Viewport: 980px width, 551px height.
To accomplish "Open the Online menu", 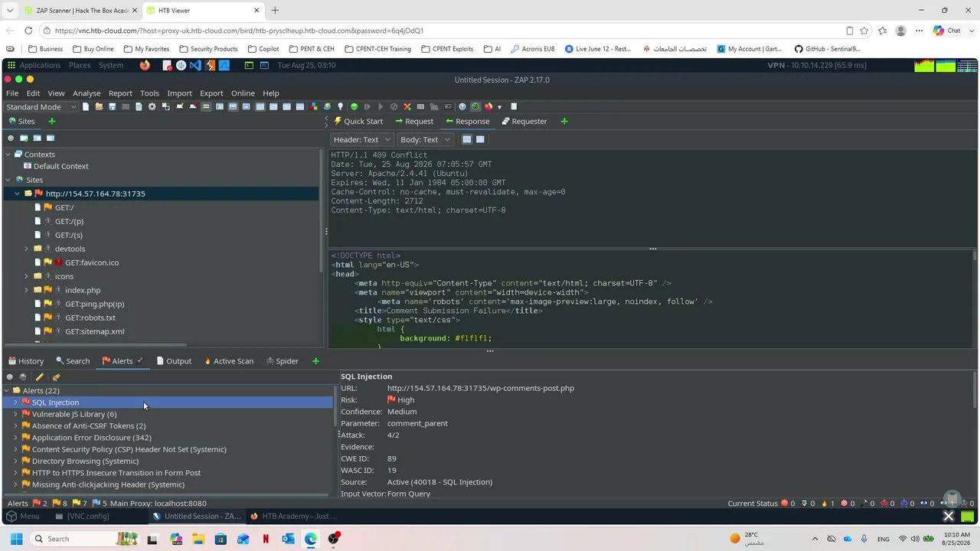I will point(243,93).
